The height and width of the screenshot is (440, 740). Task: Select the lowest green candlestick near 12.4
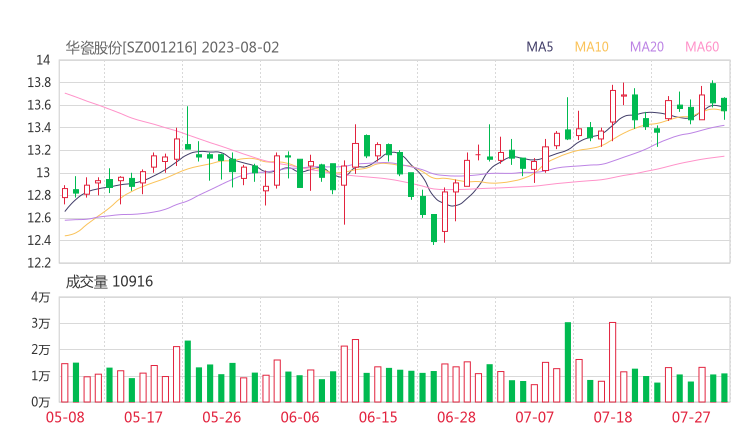click(434, 228)
